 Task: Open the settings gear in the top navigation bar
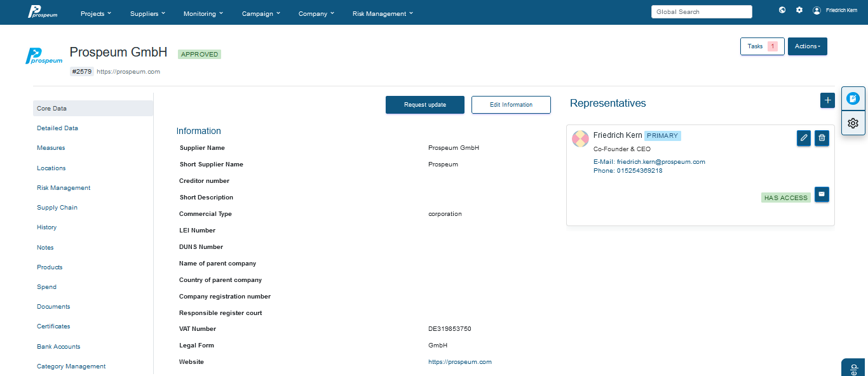[799, 10]
